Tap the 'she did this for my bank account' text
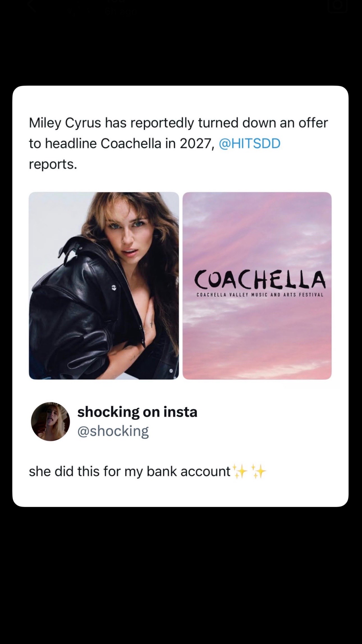Image resolution: width=362 pixels, height=644 pixels. (130, 471)
